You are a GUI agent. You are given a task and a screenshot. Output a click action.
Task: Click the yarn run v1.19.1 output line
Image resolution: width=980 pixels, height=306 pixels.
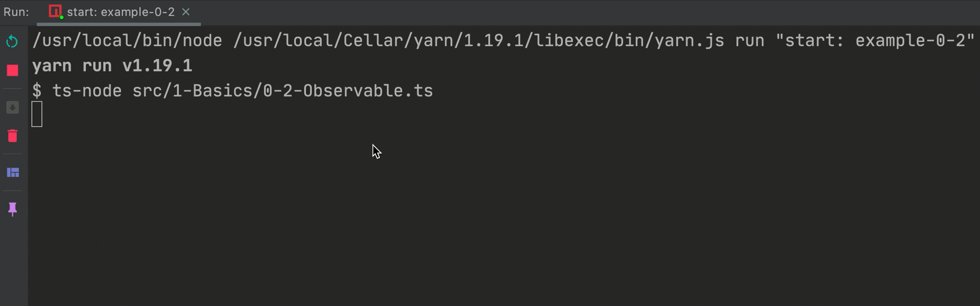pyautogui.click(x=112, y=65)
